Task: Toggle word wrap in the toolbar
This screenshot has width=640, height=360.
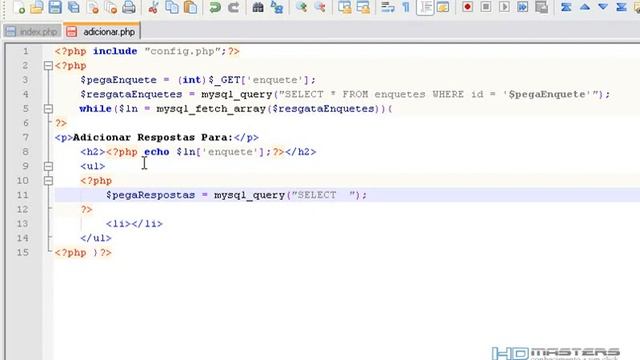Action: click(x=387, y=7)
